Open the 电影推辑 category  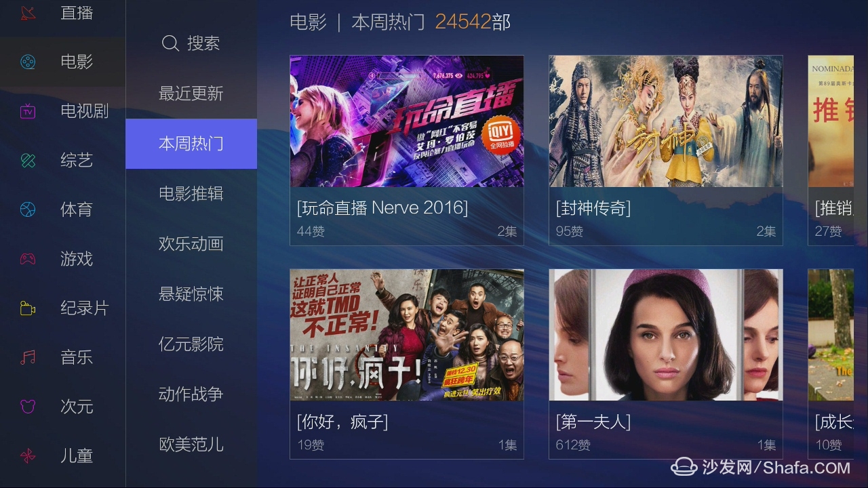pos(191,194)
